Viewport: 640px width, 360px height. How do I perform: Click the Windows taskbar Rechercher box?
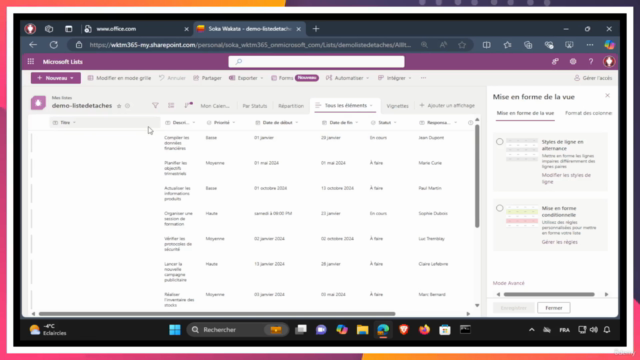(238, 330)
